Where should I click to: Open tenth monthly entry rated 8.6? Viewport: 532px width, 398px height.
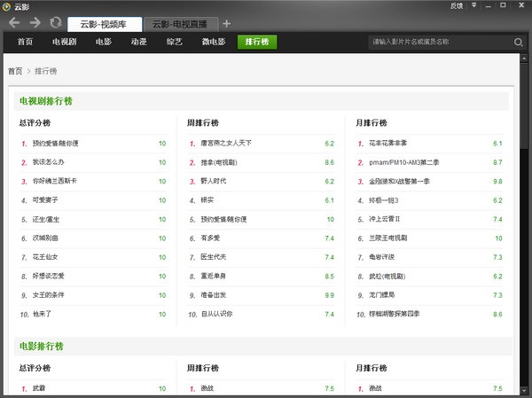click(395, 314)
